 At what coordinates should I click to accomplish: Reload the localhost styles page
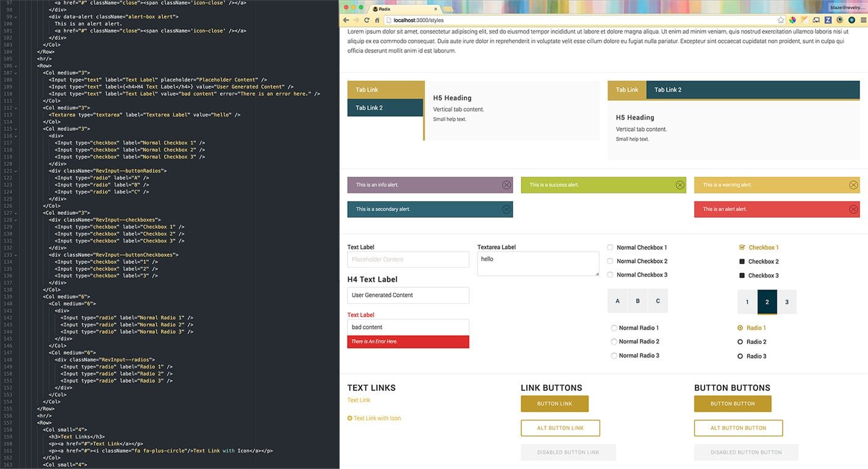point(367,20)
